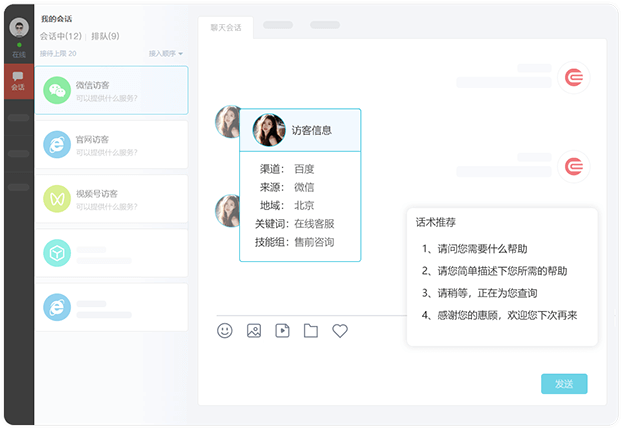Toggle the green 在线 online status indicator
Screen dimensions: 622x429
(19, 45)
